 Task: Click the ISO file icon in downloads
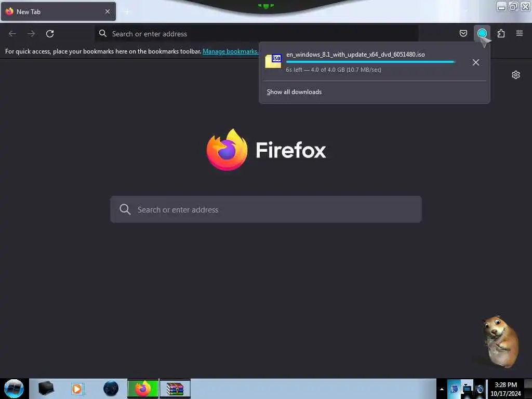click(273, 61)
